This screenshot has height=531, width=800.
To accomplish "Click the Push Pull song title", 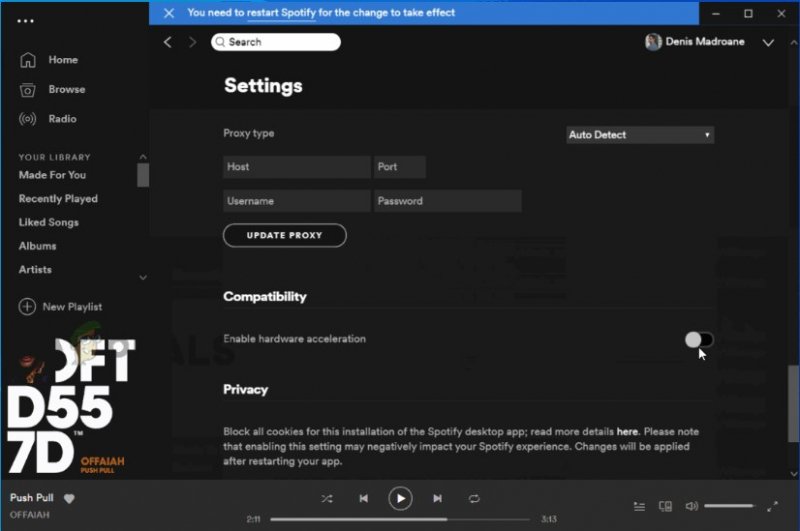I will 32,497.
